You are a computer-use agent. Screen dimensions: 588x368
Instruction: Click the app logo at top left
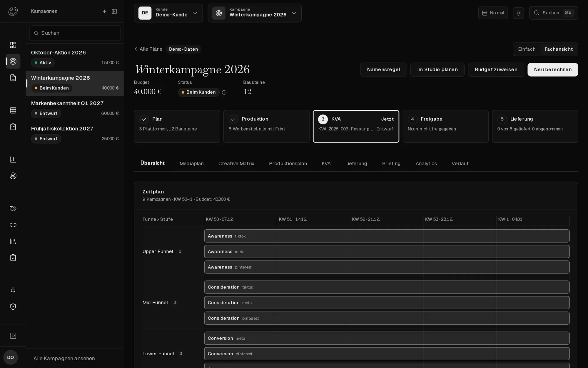(13, 11)
